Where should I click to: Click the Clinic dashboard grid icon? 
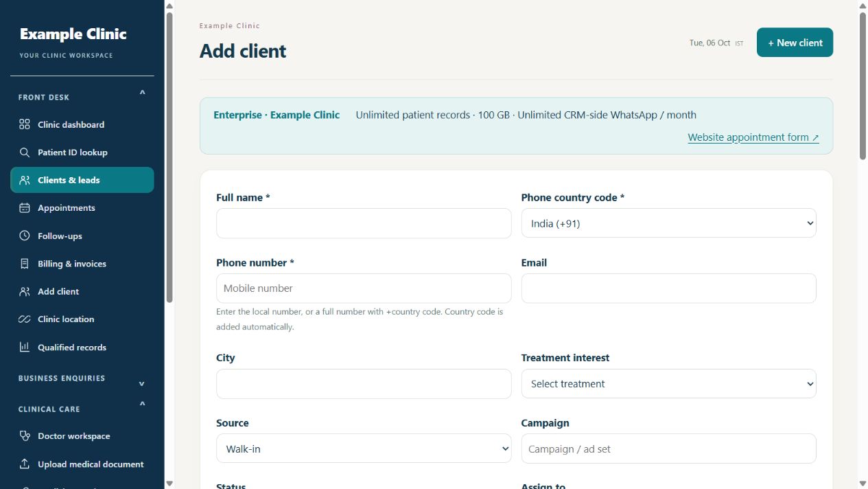click(25, 124)
